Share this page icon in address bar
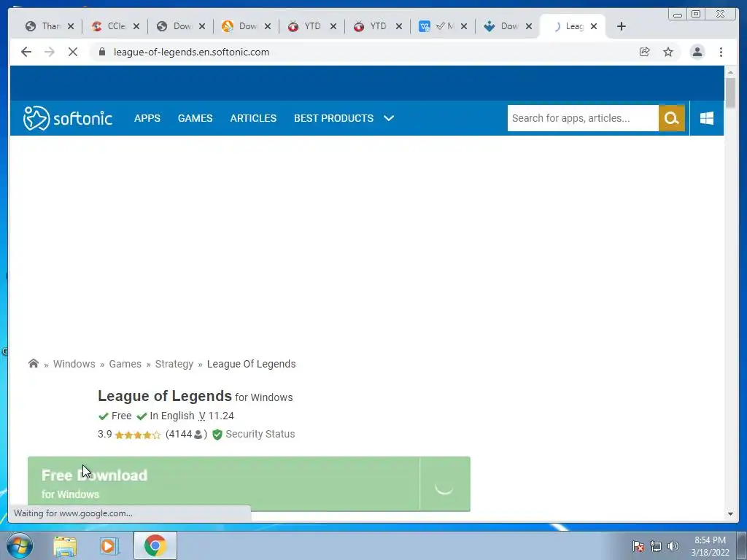The image size is (747, 560). [x=645, y=52]
